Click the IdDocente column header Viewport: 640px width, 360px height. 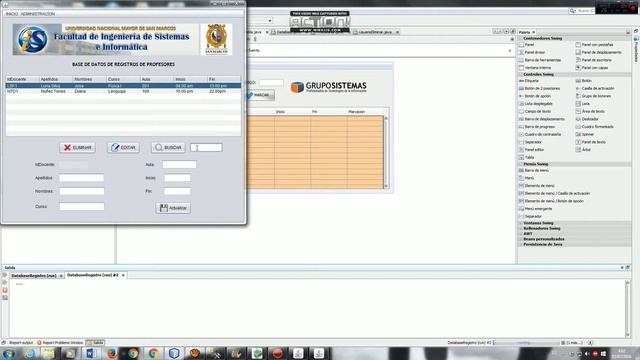(22, 79)
